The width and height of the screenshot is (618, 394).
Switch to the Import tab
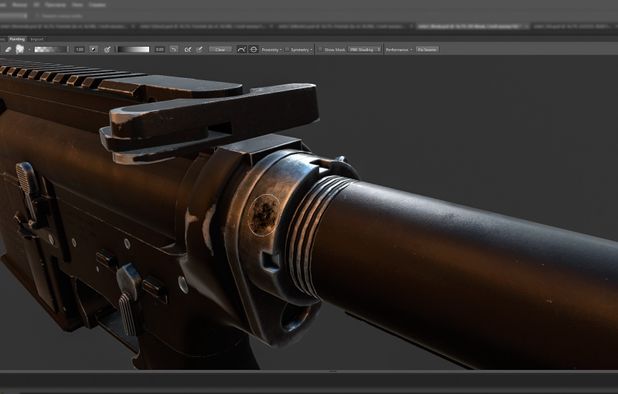click(37, 39)
